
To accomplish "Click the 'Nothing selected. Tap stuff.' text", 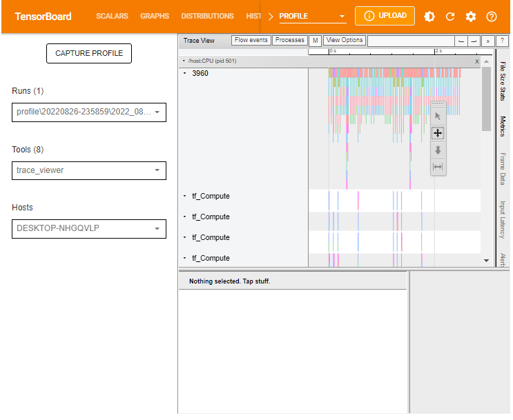I will pyautogui.click(x=230, y=281).
